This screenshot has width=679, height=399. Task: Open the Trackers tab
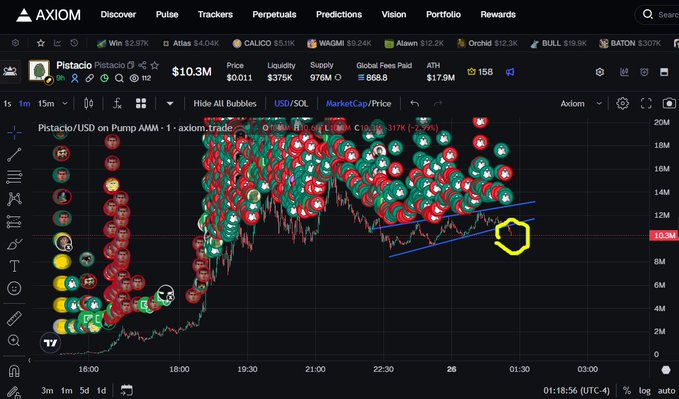pyautogui.click(x=215, y=14)
